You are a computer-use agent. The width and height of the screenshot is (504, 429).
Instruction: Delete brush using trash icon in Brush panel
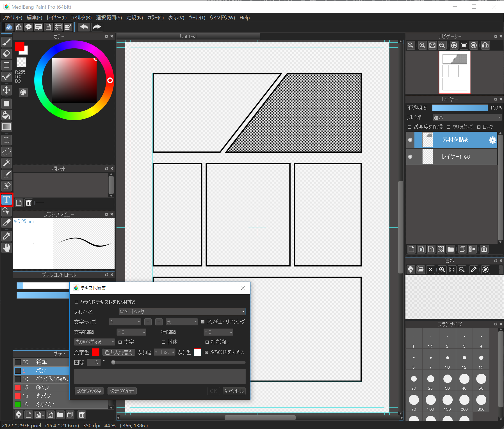coord(82,415)
